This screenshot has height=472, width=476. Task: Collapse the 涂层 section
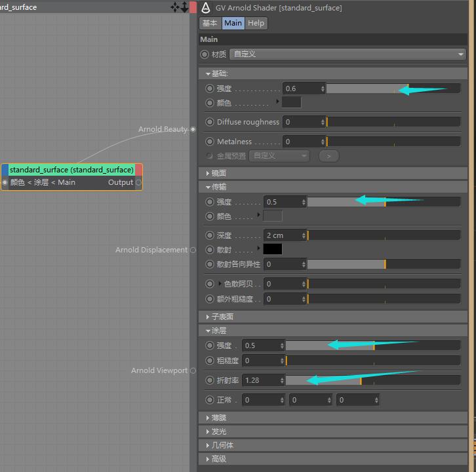(208, 331)
